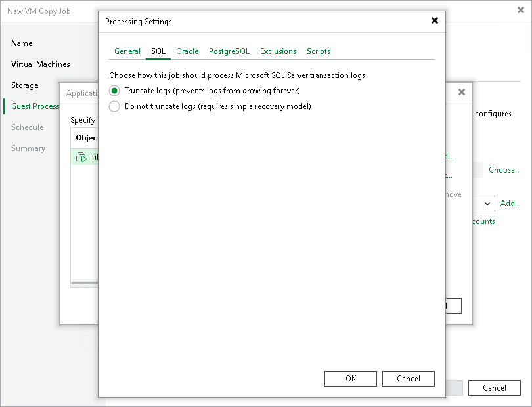Click the horizontal scrollbar in object list
Image resolution: width=532 pixels, height=407 pixels.
[x=85, y=283]
